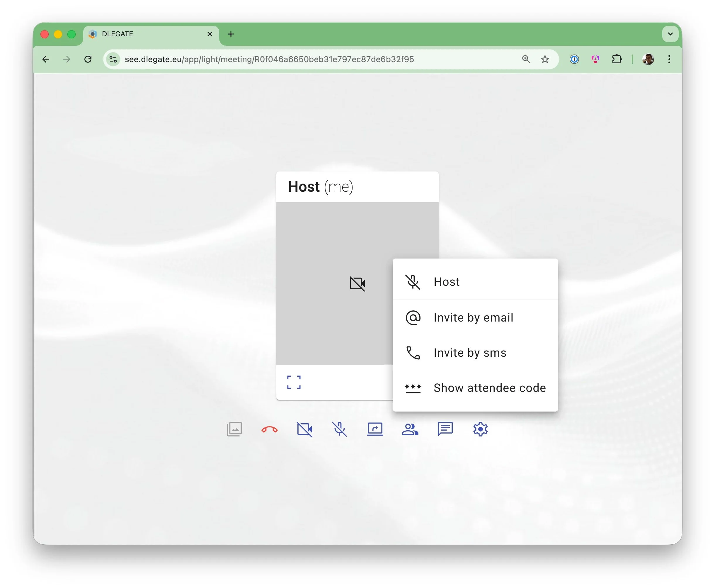Select 'Invite by sms' from the menu

click(x=469, y=353)
